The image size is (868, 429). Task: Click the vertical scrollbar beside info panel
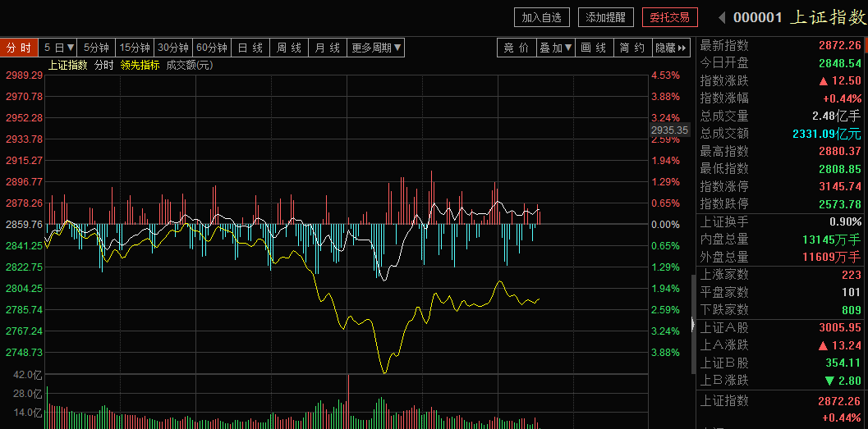coord(693,325)
